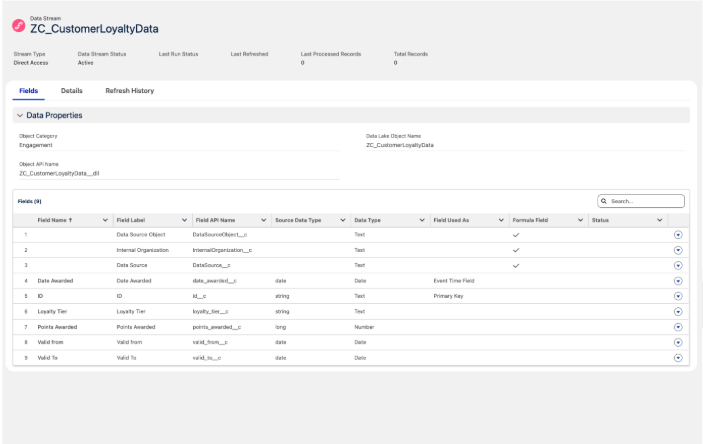Click ZC_CustomerLoyaltyData__dll API name value
The height and width of the screenshot is (444, 703).
(59, 174)
